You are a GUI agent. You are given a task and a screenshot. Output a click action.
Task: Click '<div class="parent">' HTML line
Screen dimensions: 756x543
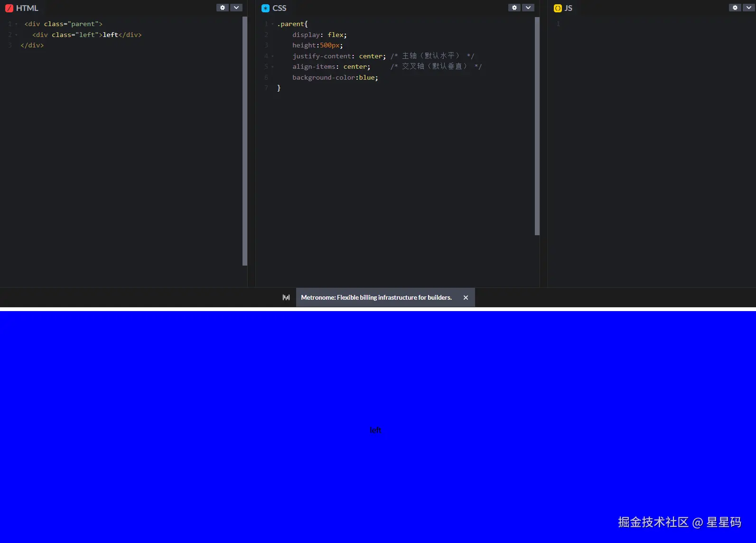(x=64, y=24)
